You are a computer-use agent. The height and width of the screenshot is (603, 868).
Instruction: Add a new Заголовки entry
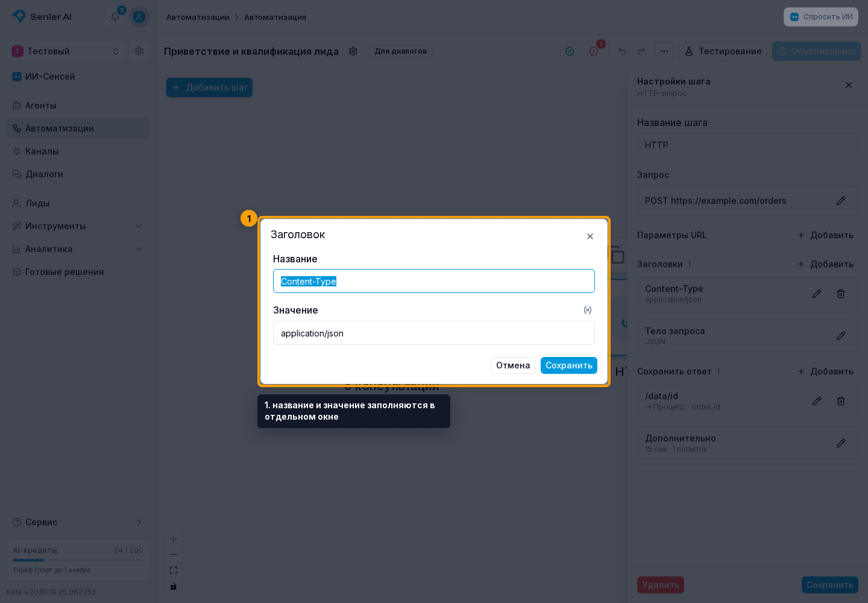pos(825,264)
